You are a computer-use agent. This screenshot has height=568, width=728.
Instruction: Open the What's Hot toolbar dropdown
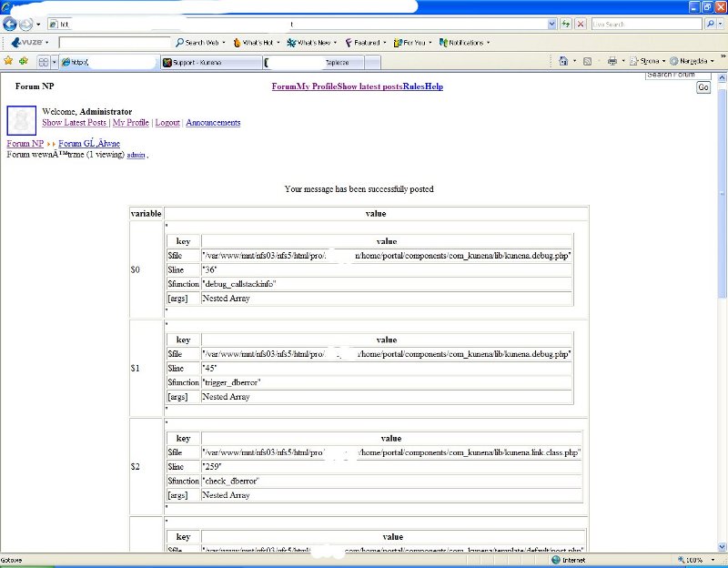click(255, 42)
